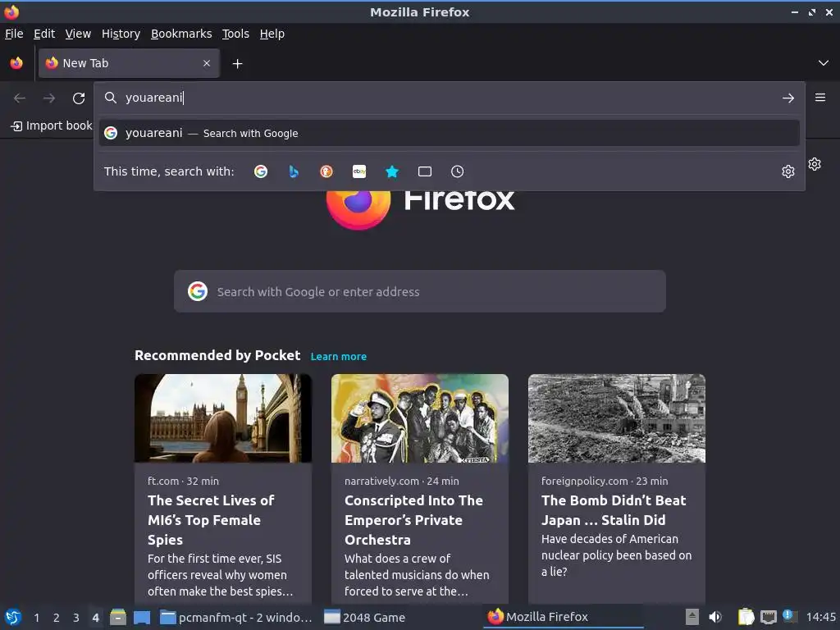Click the address bar containing youareani
840x630 pixels.
(x=449, y=98)
